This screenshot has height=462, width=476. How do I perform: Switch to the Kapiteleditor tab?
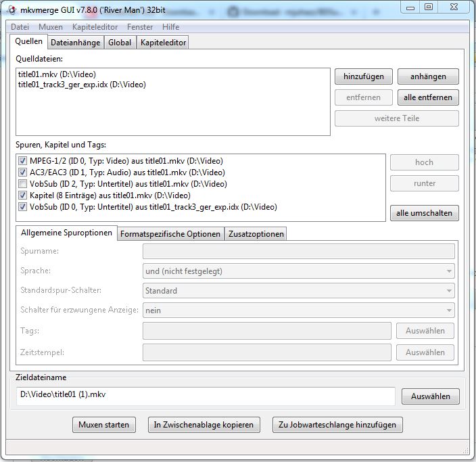pos(163,43)
